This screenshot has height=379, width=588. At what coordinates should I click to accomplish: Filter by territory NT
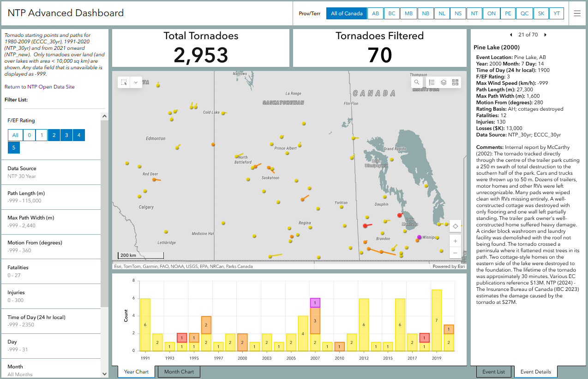click(474, 13)
